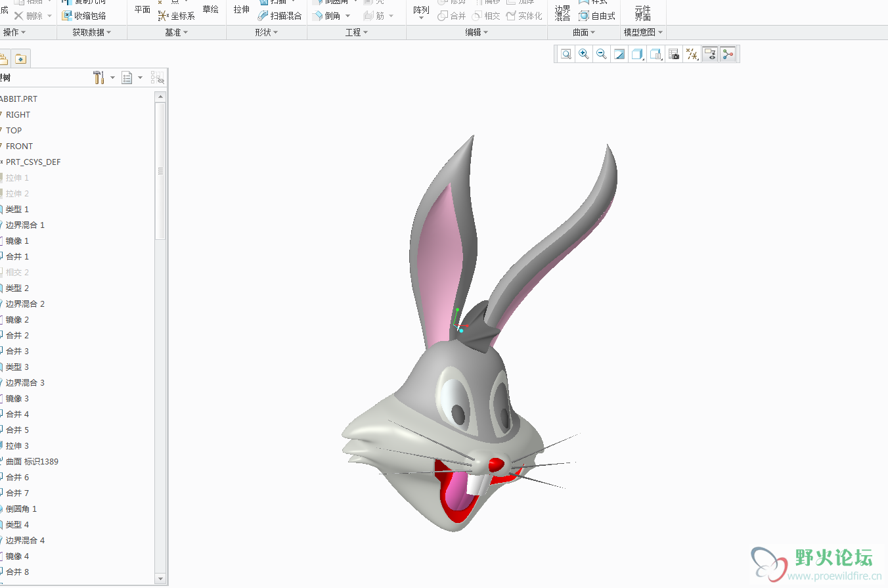888x588 pixels.
Task: Click the 坐标系 coordinate system tool
Action: coord(177,16)
